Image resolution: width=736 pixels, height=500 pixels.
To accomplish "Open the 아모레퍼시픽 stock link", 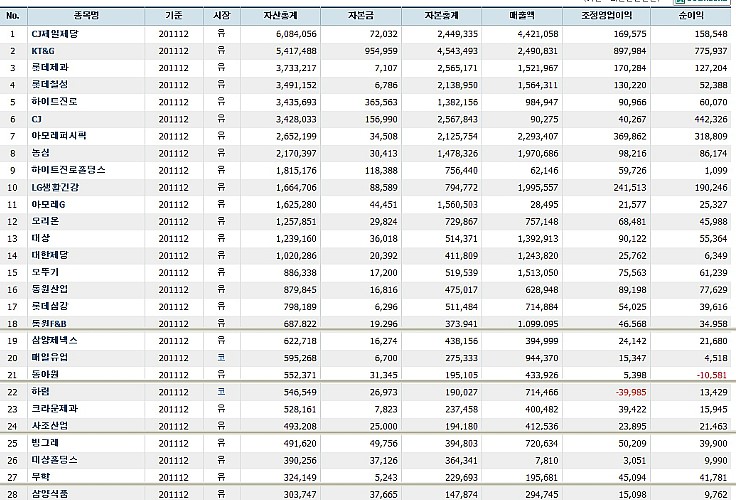I will (x=59, y=136).
